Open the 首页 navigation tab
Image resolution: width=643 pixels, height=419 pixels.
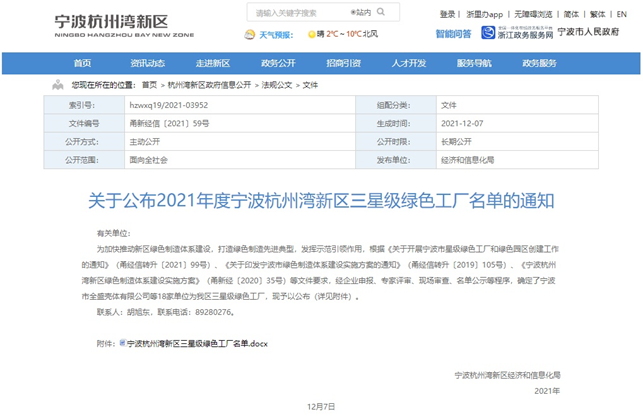82,63
